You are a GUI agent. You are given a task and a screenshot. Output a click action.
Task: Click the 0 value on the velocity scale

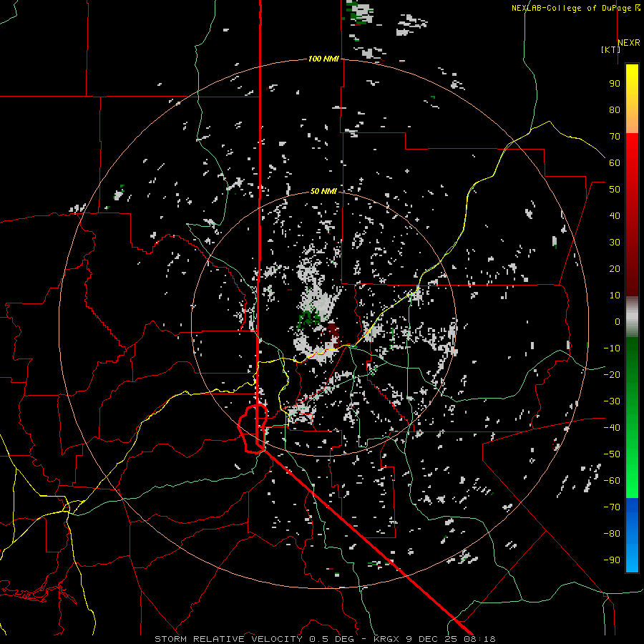tap(618, 321)
